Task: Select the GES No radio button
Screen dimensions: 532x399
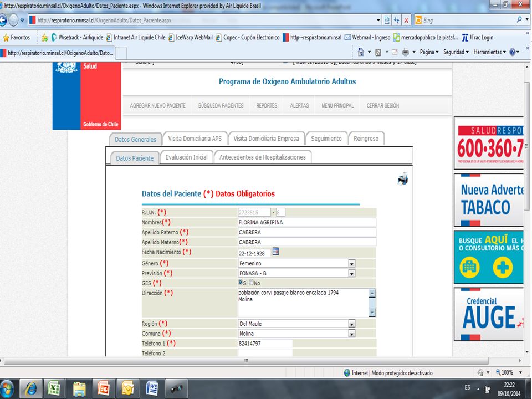Action: 251,282
